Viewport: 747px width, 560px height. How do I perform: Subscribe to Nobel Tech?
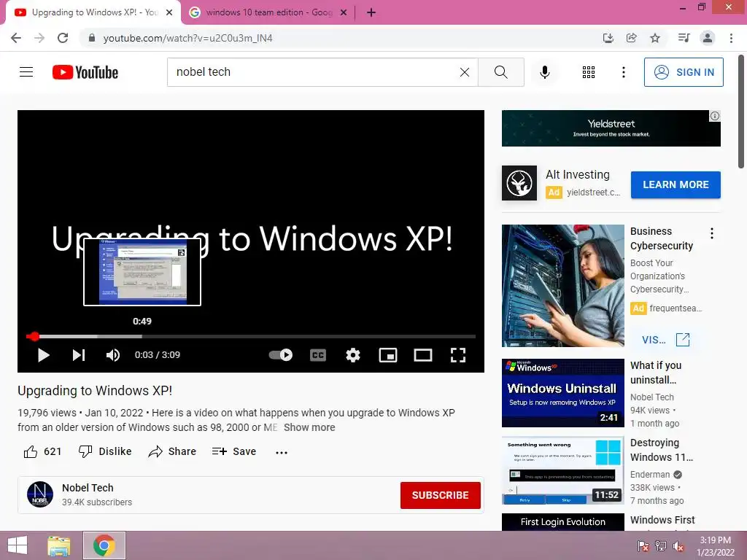440,495
